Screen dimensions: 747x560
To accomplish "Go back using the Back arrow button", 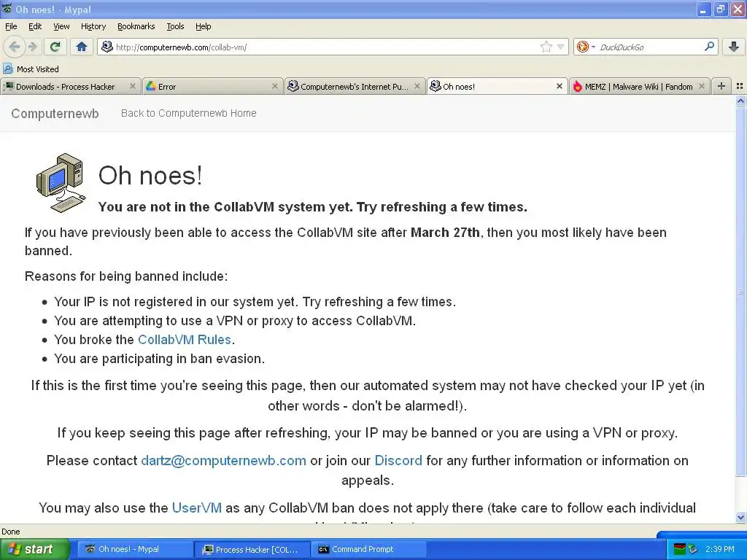I will coord(14,47).
